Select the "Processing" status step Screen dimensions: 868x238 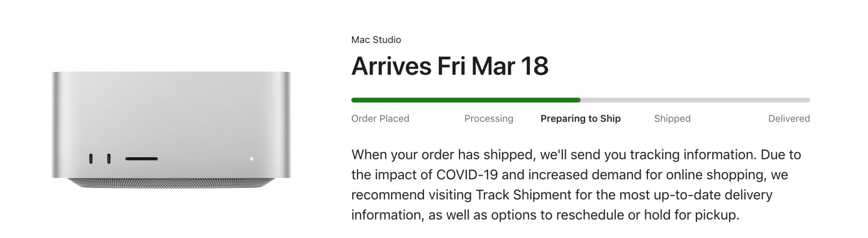[x=489, y=119]
